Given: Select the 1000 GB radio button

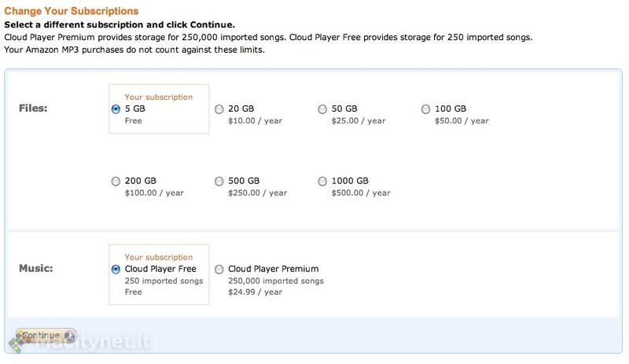Looking at the screenshot, I should click(x=322, y=182).
